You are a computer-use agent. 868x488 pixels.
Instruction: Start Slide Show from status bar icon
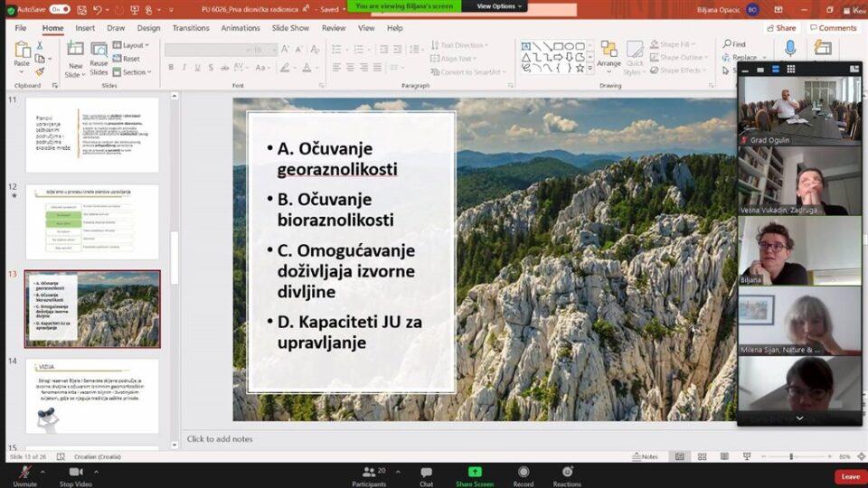(x=747, y=456)
